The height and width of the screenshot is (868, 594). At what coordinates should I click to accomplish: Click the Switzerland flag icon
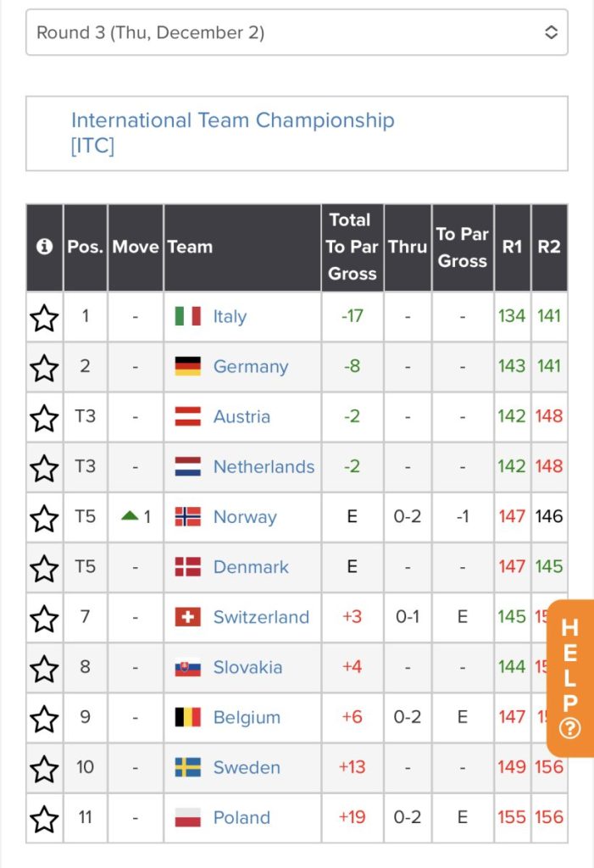pyautogui.click(x=187, y=617)
